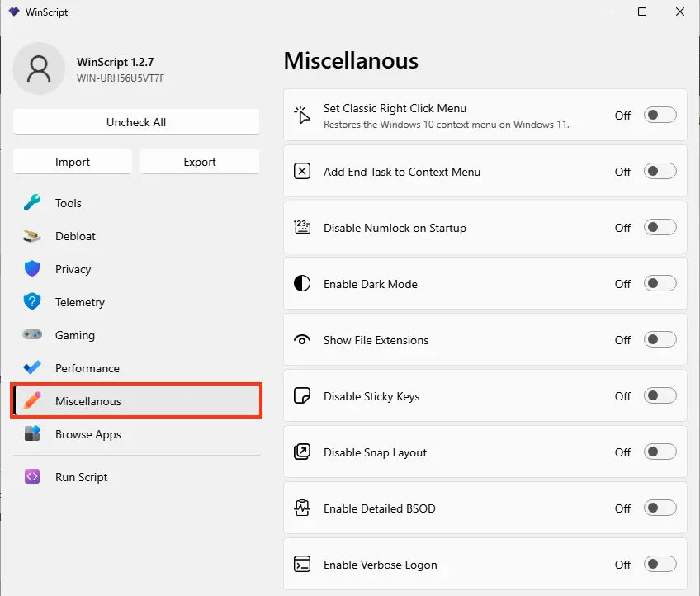This screenshot has width=700, height=596.
Task: Click 'Restores the Windows 10 context menu' description
Action: (446, 125)
